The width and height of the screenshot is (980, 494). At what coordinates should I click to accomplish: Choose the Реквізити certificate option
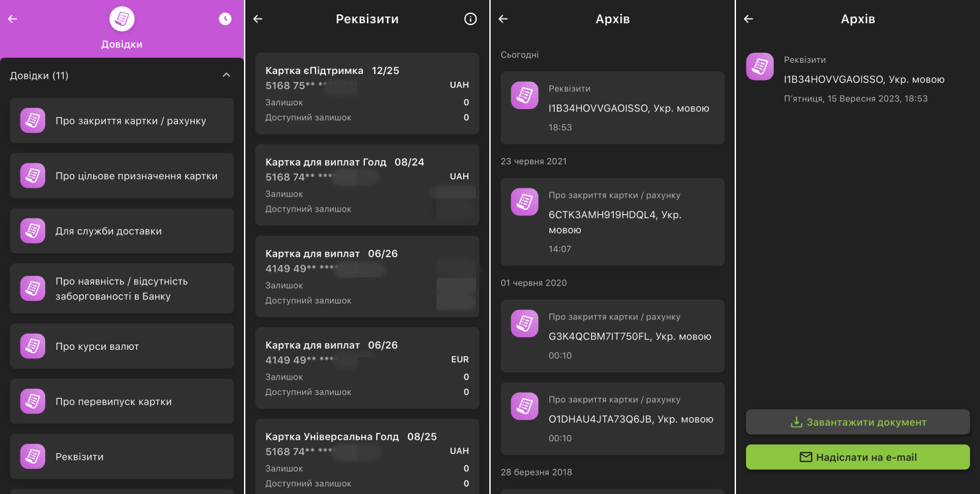[122, 456]
